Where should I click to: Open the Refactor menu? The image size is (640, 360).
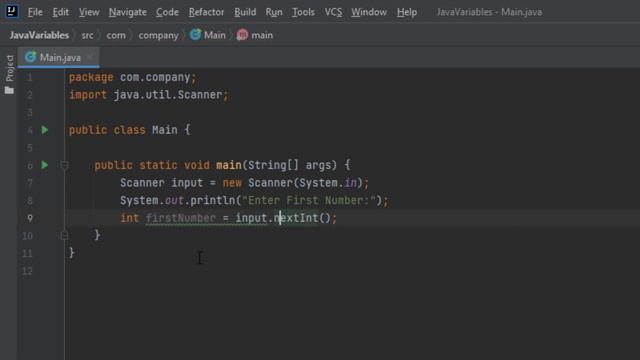(x=206, y=12)
